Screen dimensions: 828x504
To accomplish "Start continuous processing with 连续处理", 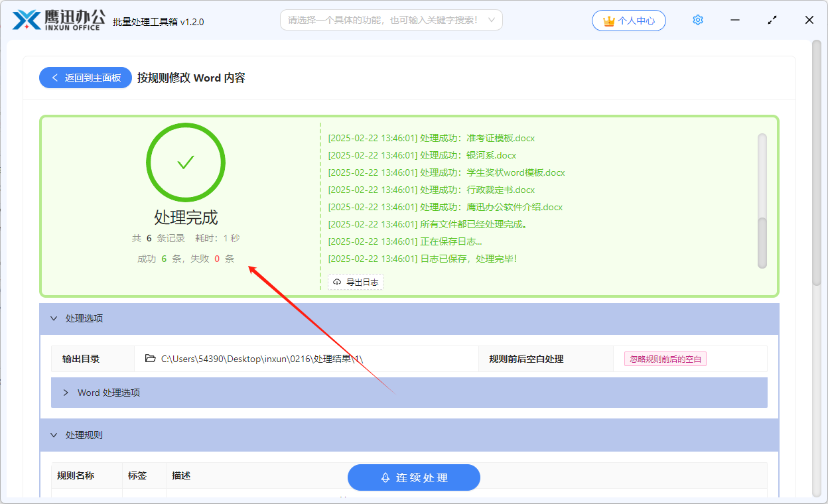I will pyautogui.click(x=413, y=477).
